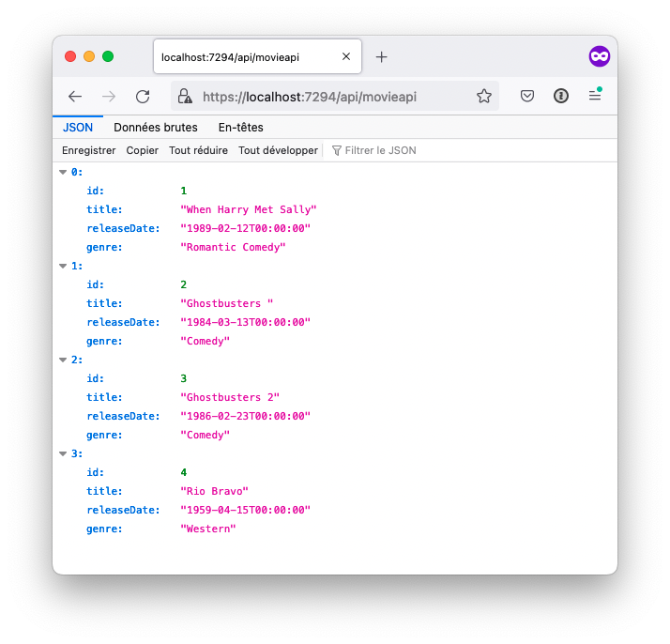
Task: Bookmark this page with the star icon
Action: click(x=483, y=96)
